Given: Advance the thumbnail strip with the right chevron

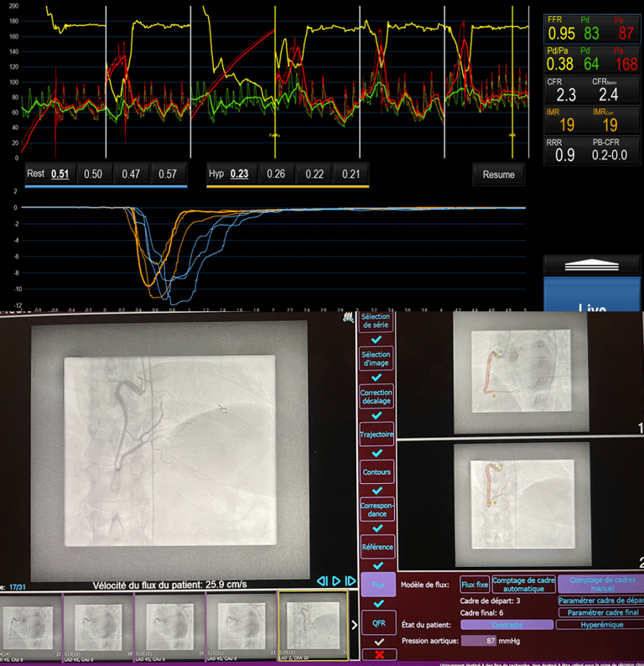Looking at the screenshot, I should tap(355, 625).
